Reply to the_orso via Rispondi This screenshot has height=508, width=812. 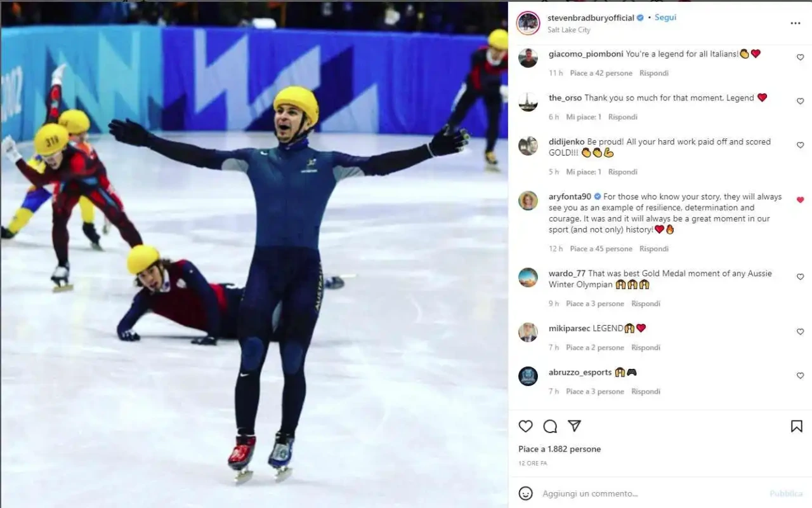(622, 117)
